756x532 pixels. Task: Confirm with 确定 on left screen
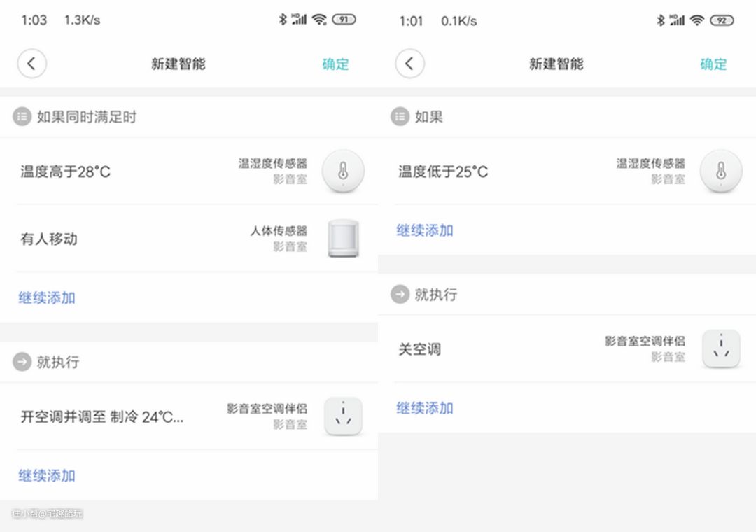[335, 64]
